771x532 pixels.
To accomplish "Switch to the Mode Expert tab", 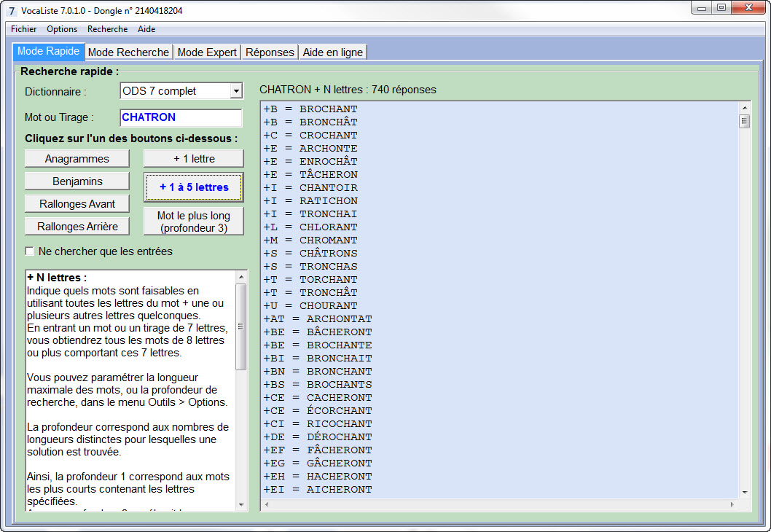I will [x=207, y=52].
